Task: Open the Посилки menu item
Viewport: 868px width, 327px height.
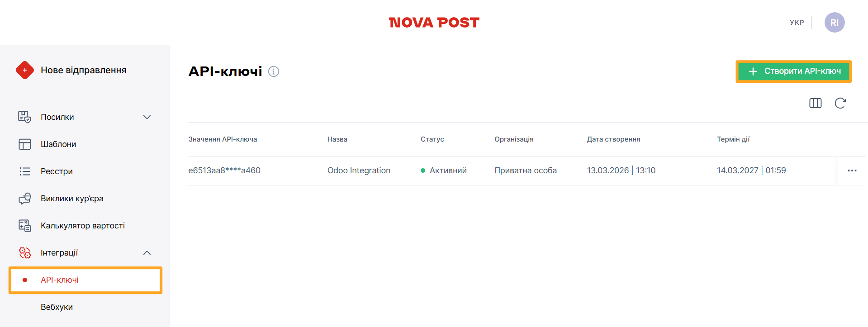Action: coord(57,117)
